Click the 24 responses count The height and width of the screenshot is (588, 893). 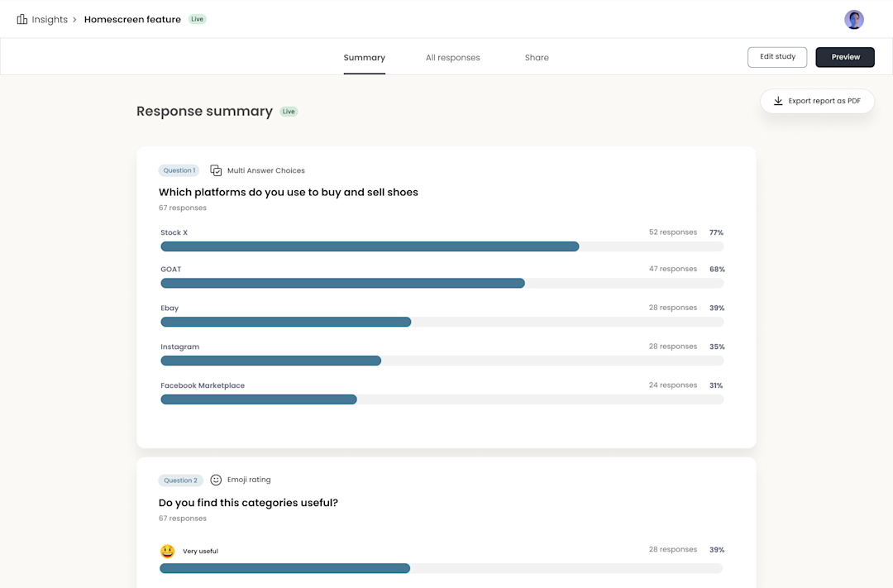coord(672,385)
